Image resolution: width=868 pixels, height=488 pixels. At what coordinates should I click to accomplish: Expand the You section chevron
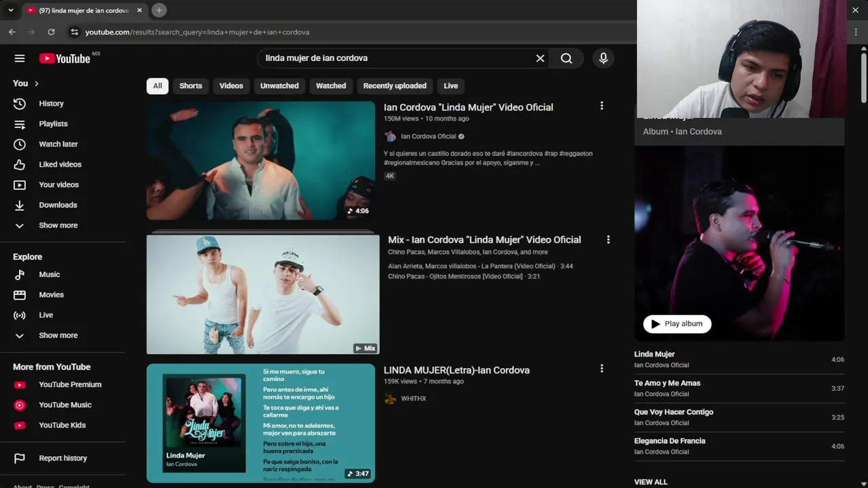pyautogui.click(x=37, y=83)
